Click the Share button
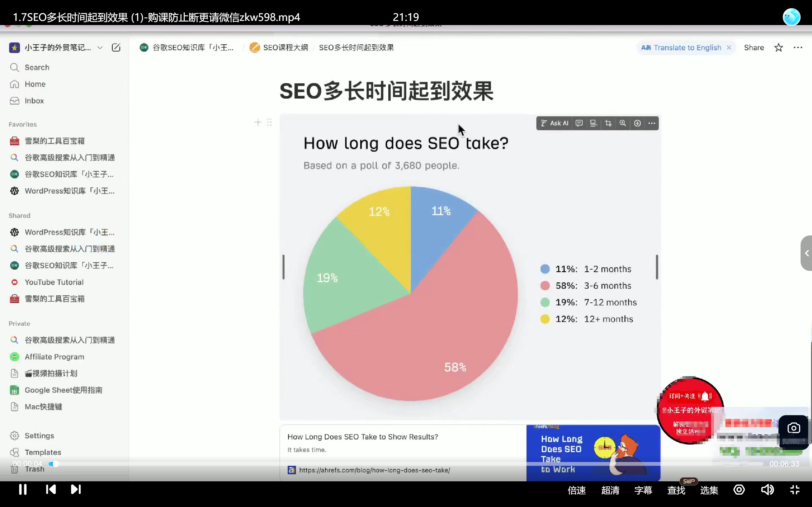The width and height of the screenshot is (812, 507). pos(754,48)
